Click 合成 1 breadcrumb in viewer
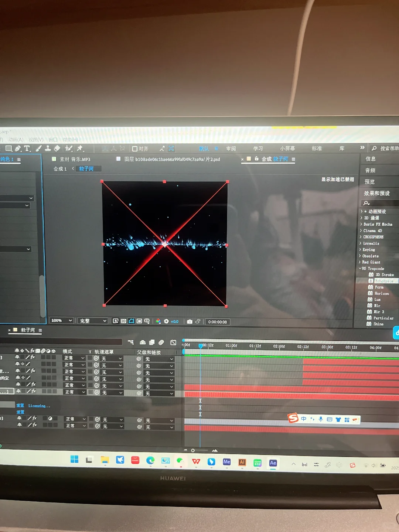 60,169
